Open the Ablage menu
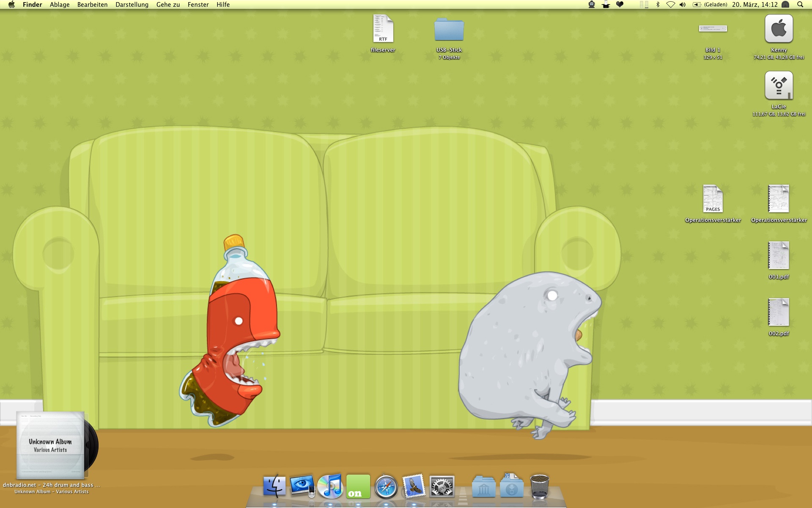This screenshot has height=508, width=812. coord(60,5)
